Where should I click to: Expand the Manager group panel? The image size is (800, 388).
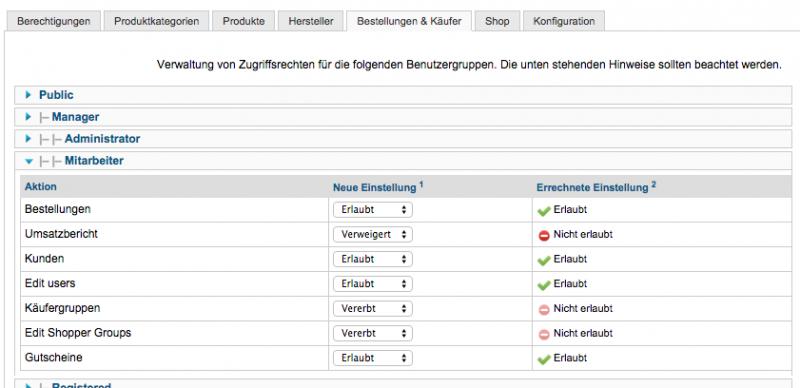click(403, 117)
